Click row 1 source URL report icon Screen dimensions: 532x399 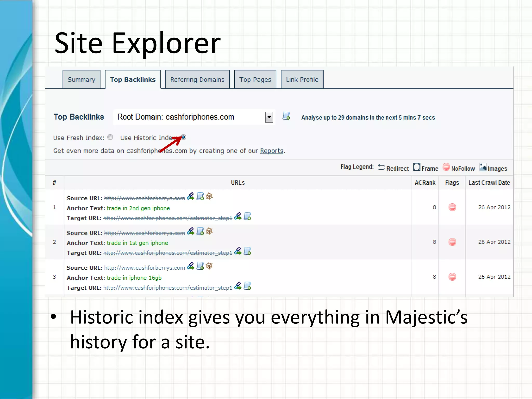point(200,196)
